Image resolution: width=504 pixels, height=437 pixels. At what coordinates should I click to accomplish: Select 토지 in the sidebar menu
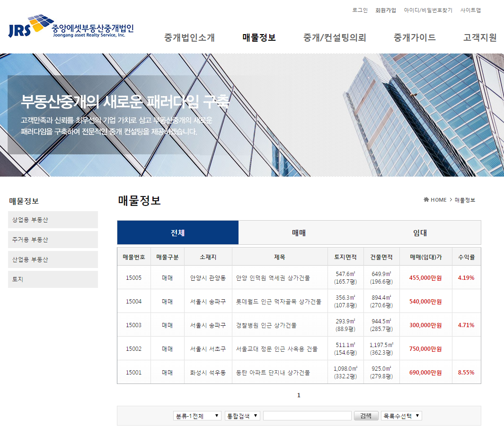click(53, 279)
